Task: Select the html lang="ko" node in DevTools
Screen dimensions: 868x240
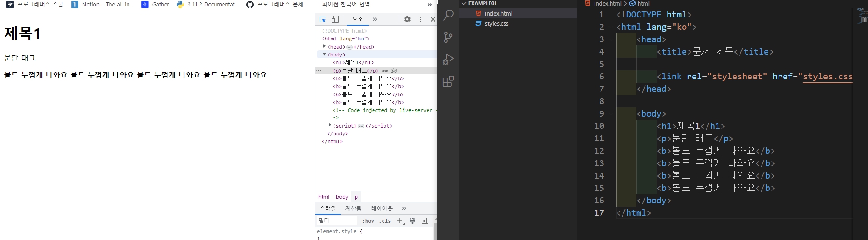Action: coord(346,39)
